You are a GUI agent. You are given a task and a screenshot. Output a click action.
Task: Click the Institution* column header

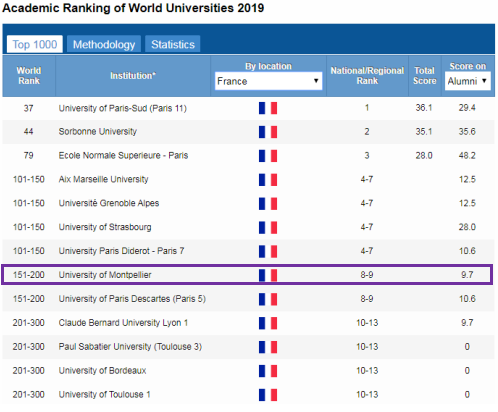click(x=133, y=76)
